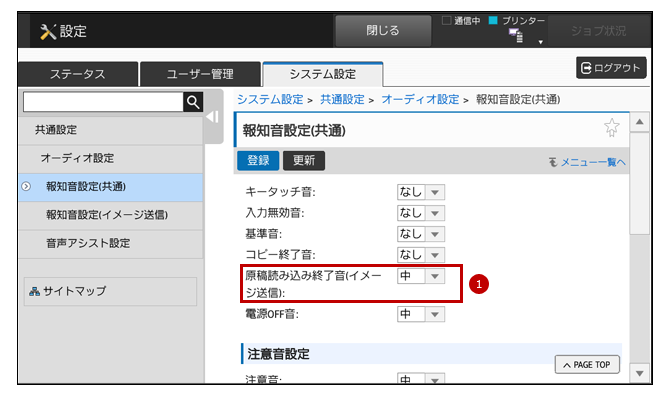Click the 更新 button
Image resolution: width=670 pixels, height=396 pixels.
click(304, 161)
